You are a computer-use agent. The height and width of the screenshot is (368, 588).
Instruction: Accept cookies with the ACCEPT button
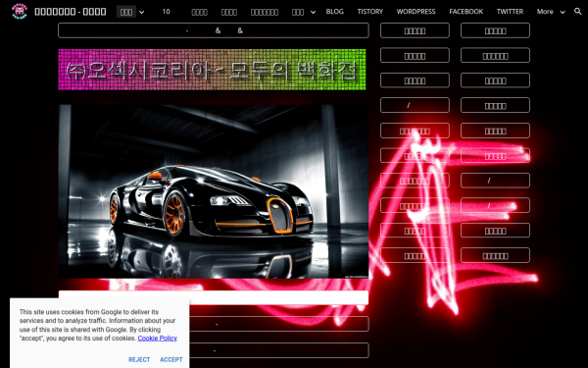coord(171,360)
